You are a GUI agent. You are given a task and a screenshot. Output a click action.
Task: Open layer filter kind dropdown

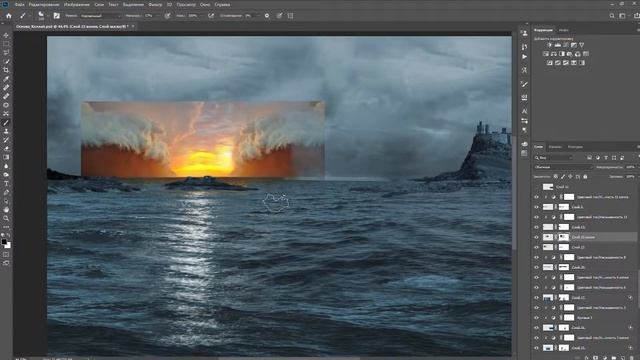[554, 158]
